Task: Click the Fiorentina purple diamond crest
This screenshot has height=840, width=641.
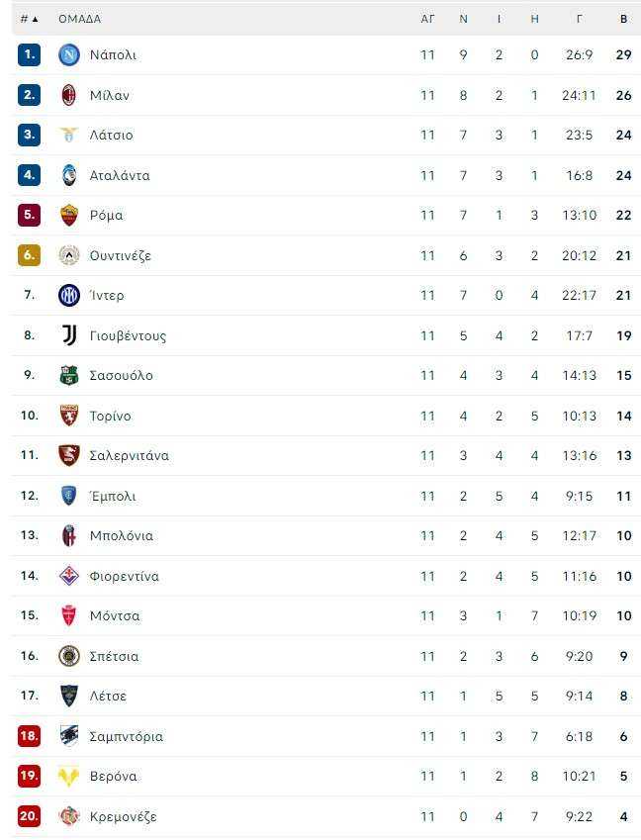Action: point(68,576)
